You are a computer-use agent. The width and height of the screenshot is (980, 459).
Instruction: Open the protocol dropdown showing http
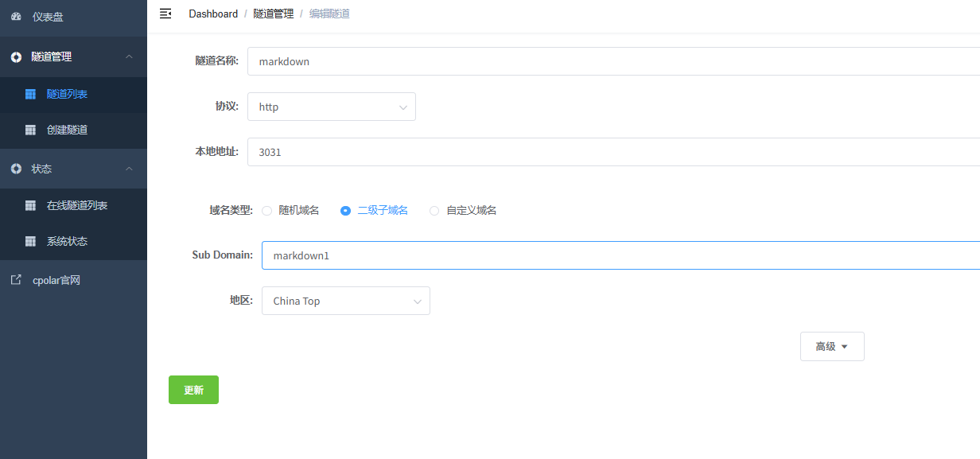click(331, 107)
